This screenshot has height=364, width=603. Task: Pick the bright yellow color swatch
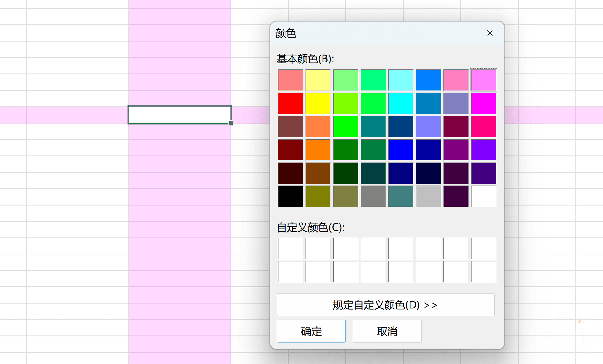318,103
